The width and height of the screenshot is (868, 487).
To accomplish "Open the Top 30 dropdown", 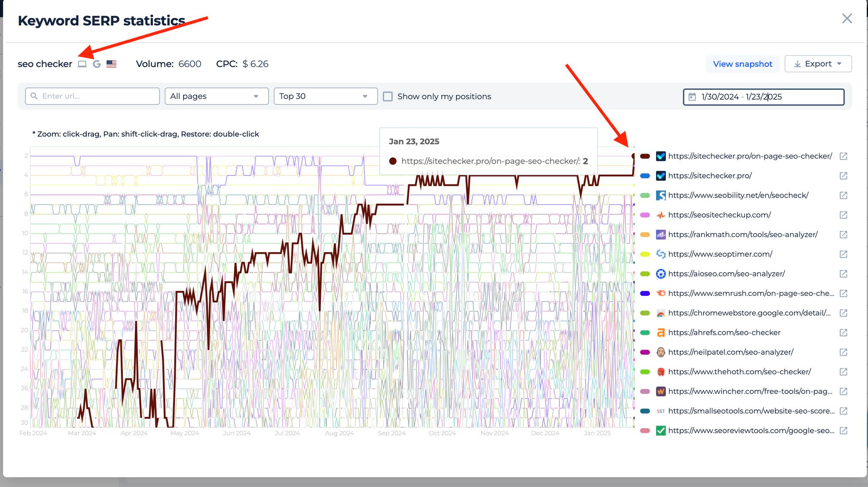I will [x=325, y=96].
